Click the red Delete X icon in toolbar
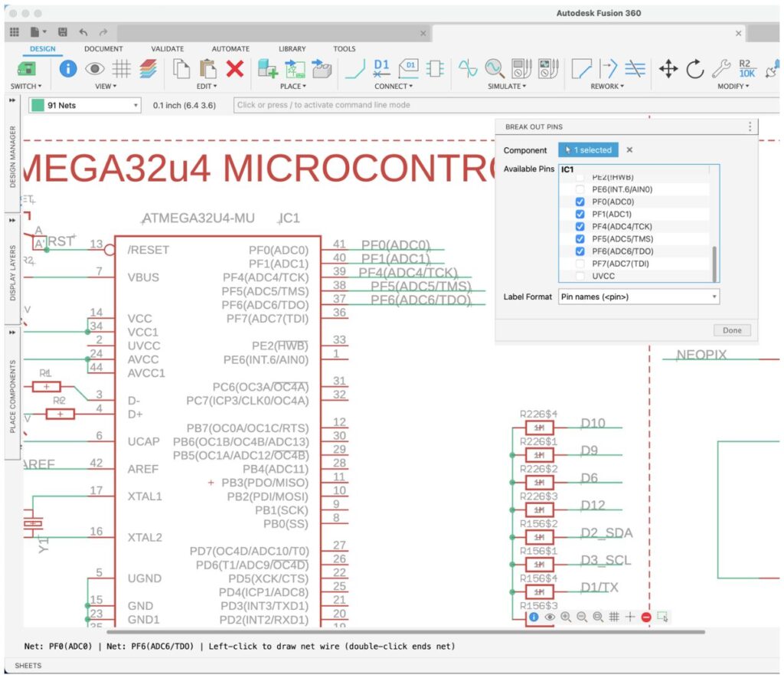 click(234, 70)
